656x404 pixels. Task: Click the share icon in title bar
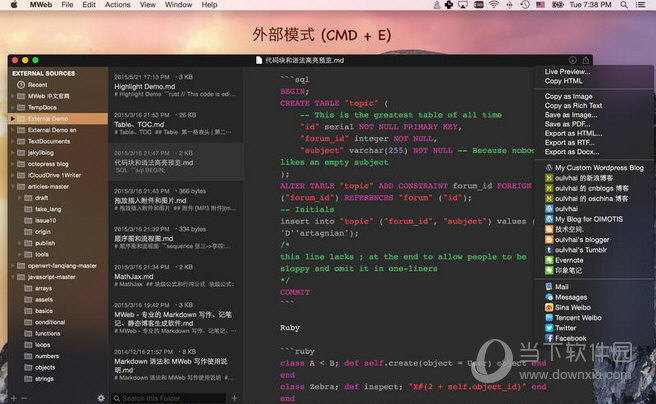click(585, 60)
